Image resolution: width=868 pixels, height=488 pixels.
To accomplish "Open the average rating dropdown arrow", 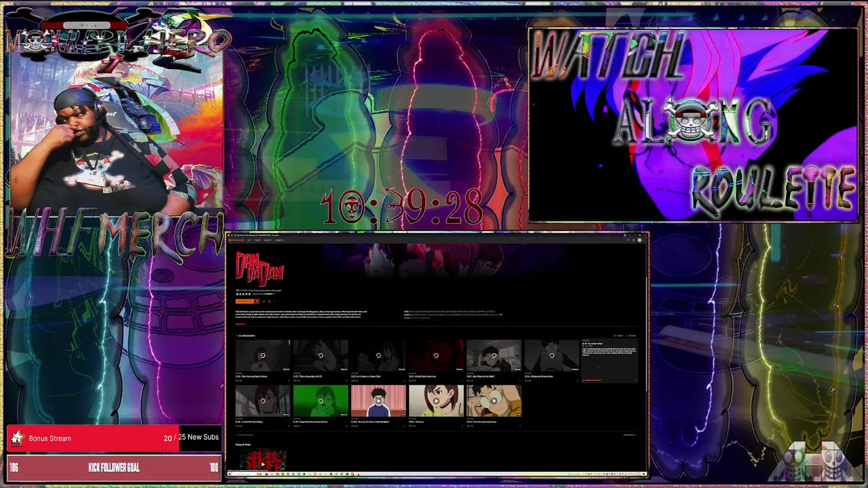I will coord(274,294).
